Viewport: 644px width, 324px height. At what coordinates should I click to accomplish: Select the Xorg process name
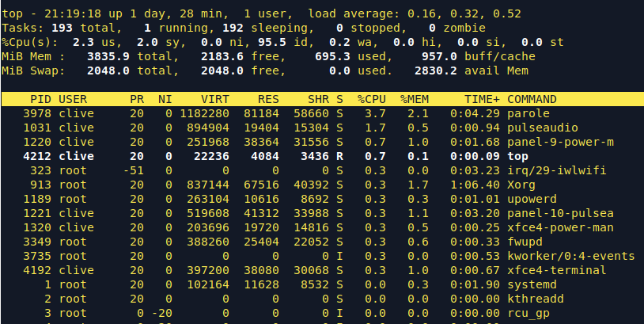coord(521,185)
